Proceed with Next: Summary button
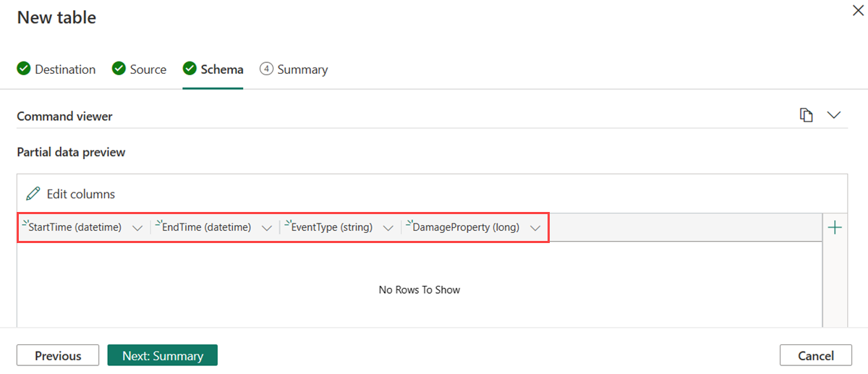868x374 pixels. point(163,355)
